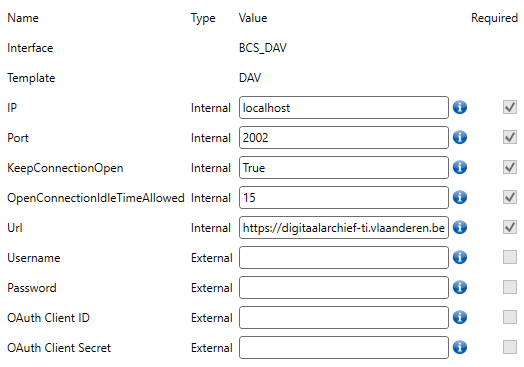The image size is (524, 367).
Task: Enable Required checkbox for Password
Action: click(x=510, y=287)
